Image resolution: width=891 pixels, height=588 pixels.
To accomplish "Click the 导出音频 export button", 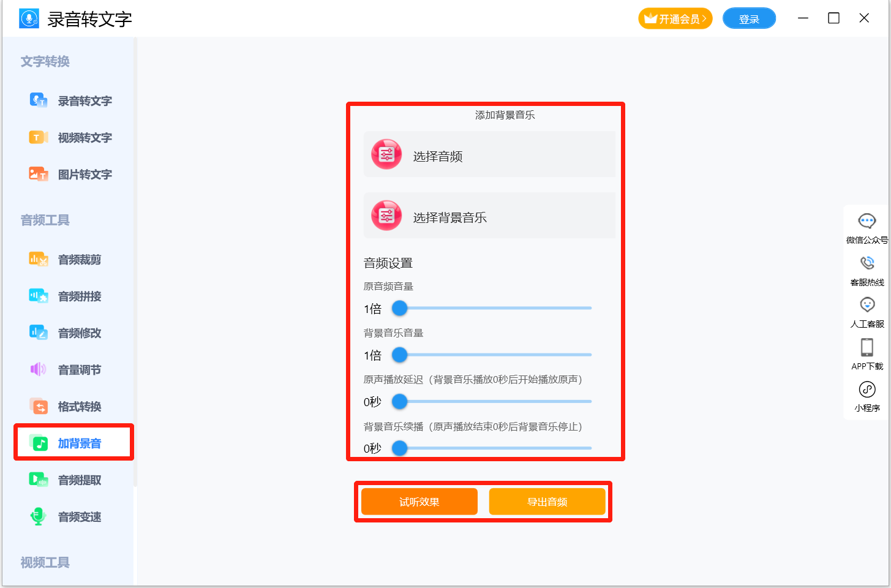I will (547, 502).
